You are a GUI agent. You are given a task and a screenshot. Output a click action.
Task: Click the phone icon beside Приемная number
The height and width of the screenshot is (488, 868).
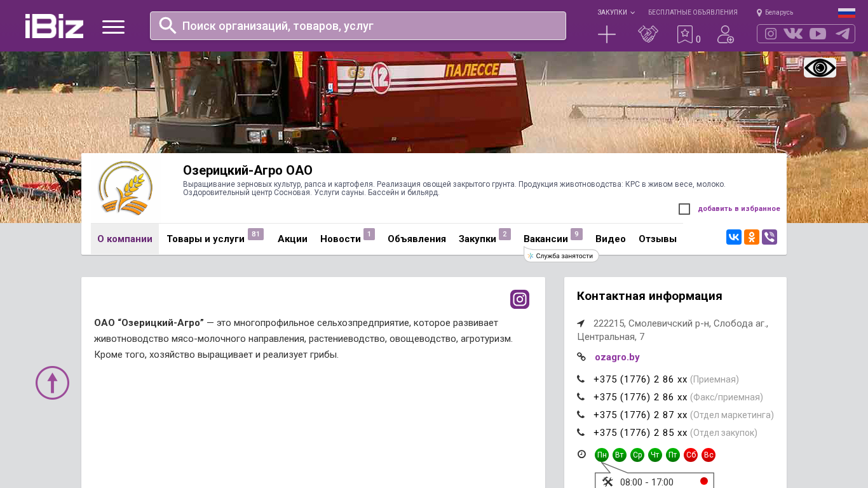(x=581, y=379)
